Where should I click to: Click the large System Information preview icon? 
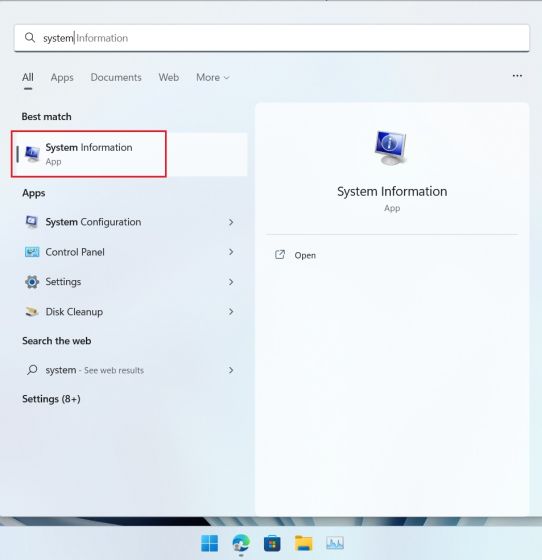pos(391,148)
